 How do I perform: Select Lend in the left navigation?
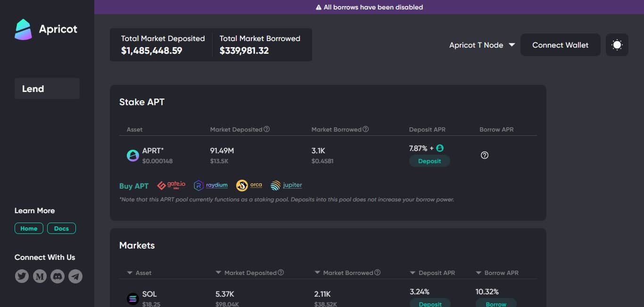pos(33,88)
